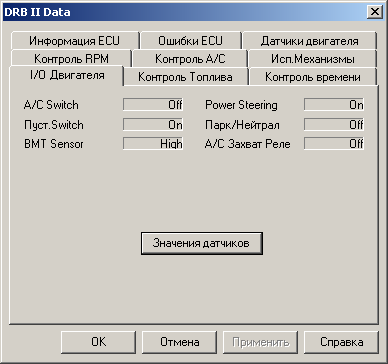
Task: Switch to the Ошибки ECU tab
Action: tap(190, 41)
